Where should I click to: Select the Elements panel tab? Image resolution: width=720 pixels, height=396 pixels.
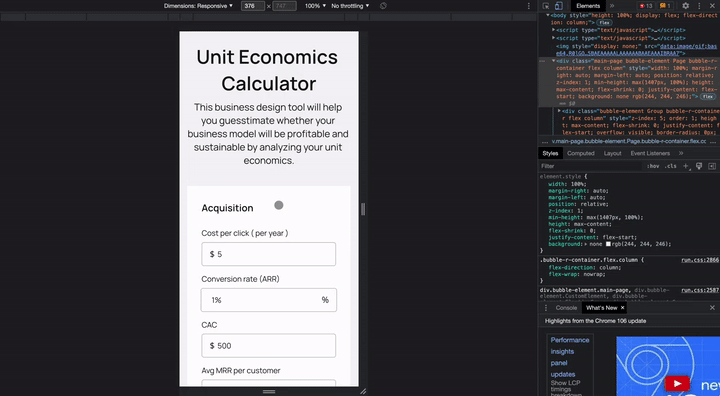tap(588, 6)
